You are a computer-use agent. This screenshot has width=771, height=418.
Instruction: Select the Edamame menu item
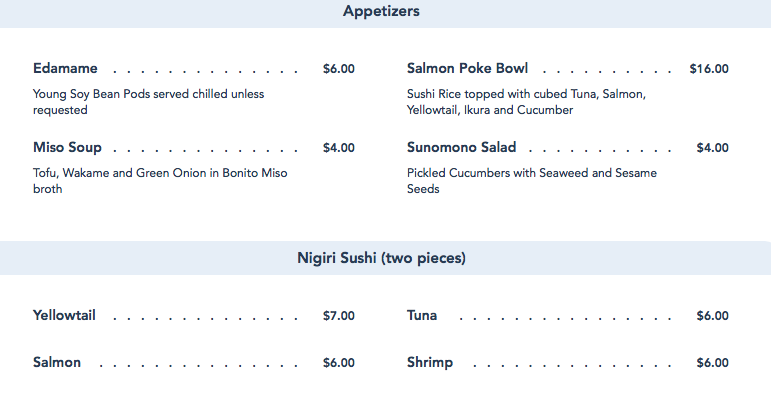65,68
